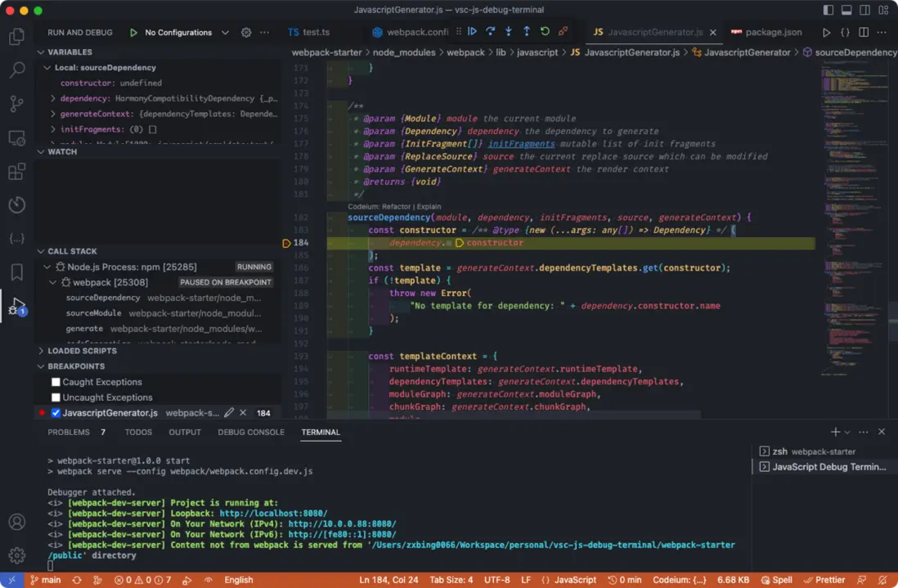Disable the JavascriptGenerator.js breakpoint checkbox

coord(56,413)
